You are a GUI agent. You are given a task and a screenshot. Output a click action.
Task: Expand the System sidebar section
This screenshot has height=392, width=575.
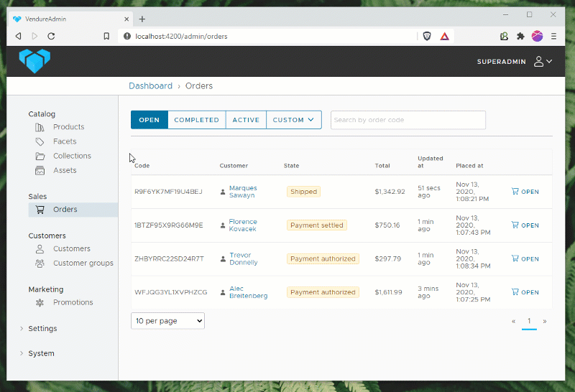(40, 353)
